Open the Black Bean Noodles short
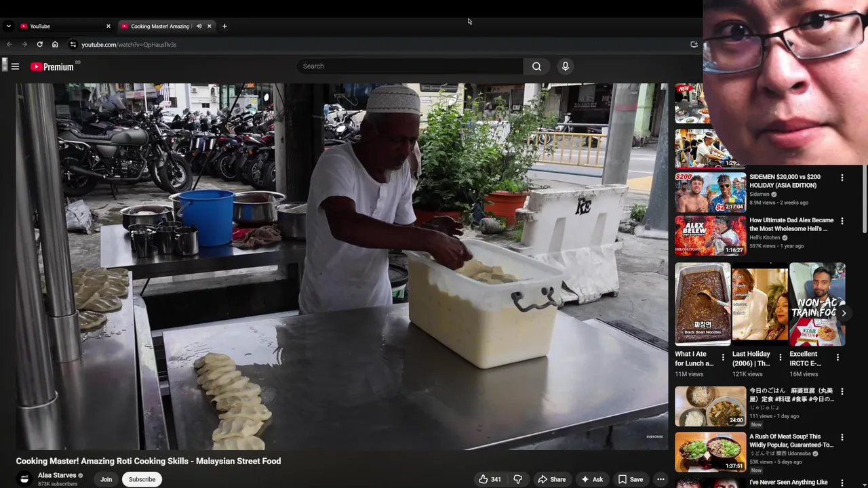The width and height of the screenshot is (868, 488). 703,304
